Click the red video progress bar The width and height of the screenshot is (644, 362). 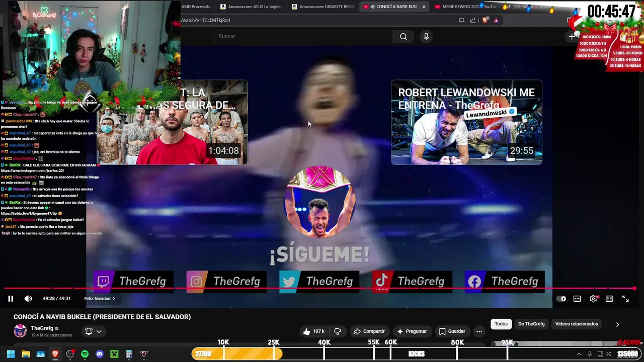pyautogui.click(x=320, y=289)
